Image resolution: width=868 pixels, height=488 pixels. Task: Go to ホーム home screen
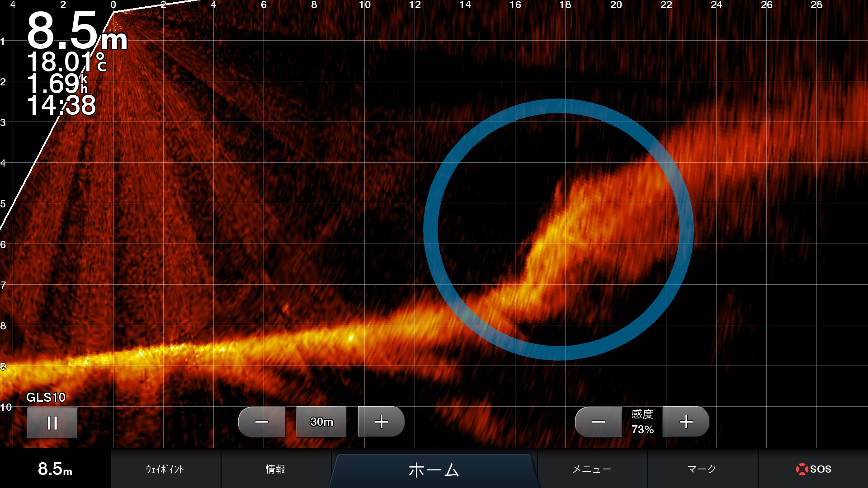(x=434, y=470)
